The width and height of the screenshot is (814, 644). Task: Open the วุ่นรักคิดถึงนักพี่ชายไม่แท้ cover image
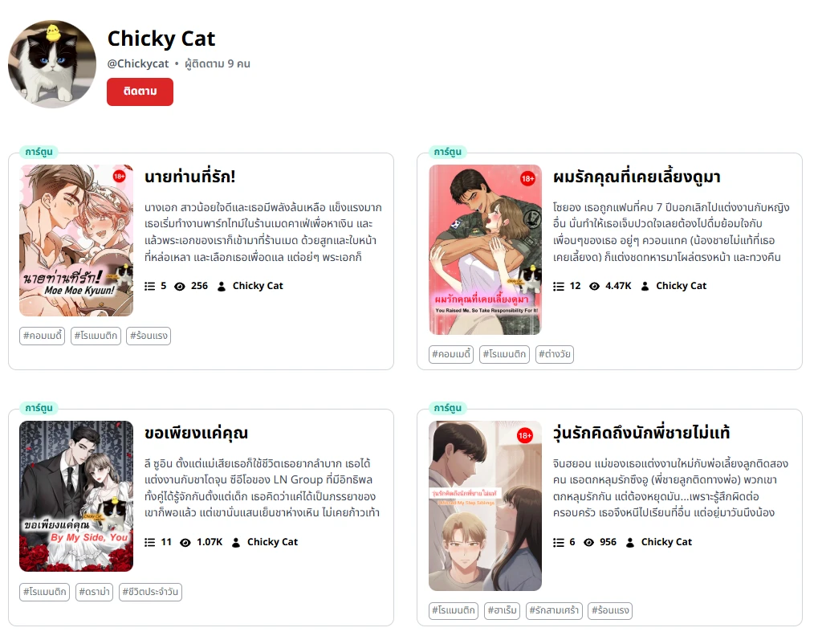(485, 506)
